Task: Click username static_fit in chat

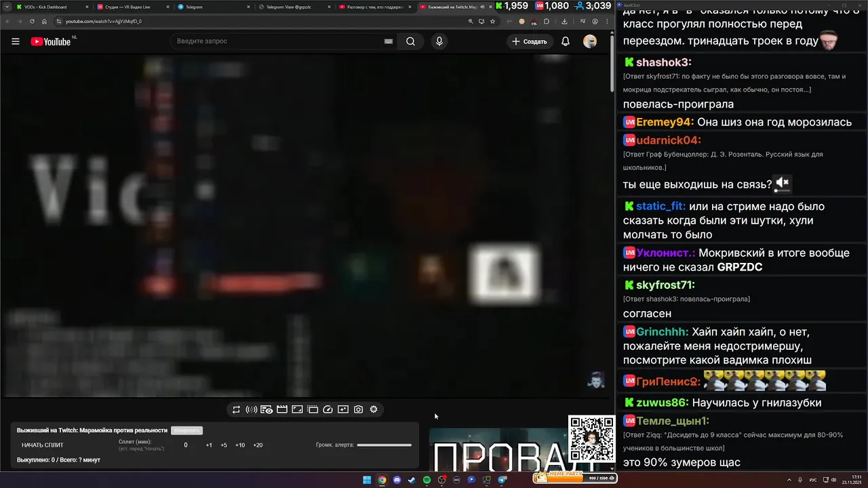Action: pos(661,206)
